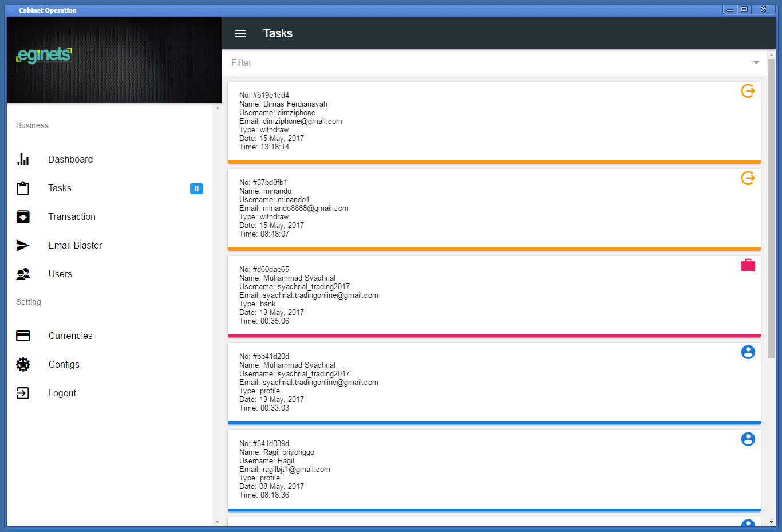Open Email Blaster section
The height and width of the screenshot is (532, 782).
coord(109,245)
